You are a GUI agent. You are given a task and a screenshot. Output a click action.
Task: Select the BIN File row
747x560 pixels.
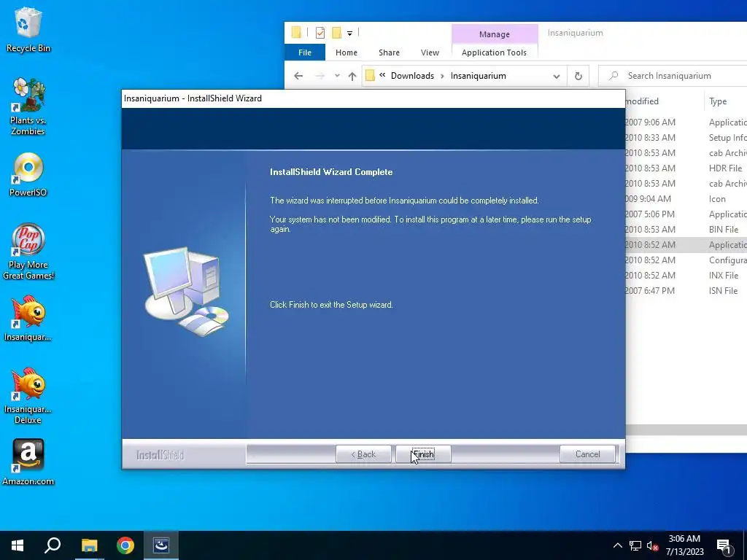pyautogui.click(x=686, y=229)
